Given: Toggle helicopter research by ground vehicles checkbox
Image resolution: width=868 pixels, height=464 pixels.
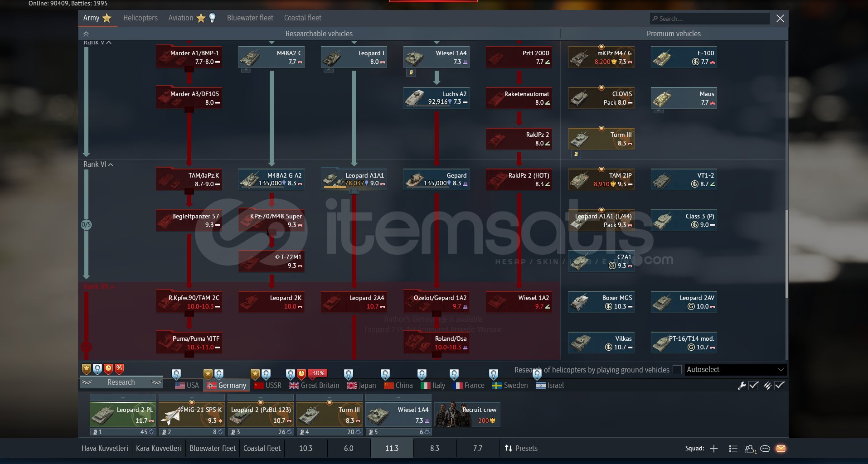Looking at the screenshot, I should click(x=677, y=370).
